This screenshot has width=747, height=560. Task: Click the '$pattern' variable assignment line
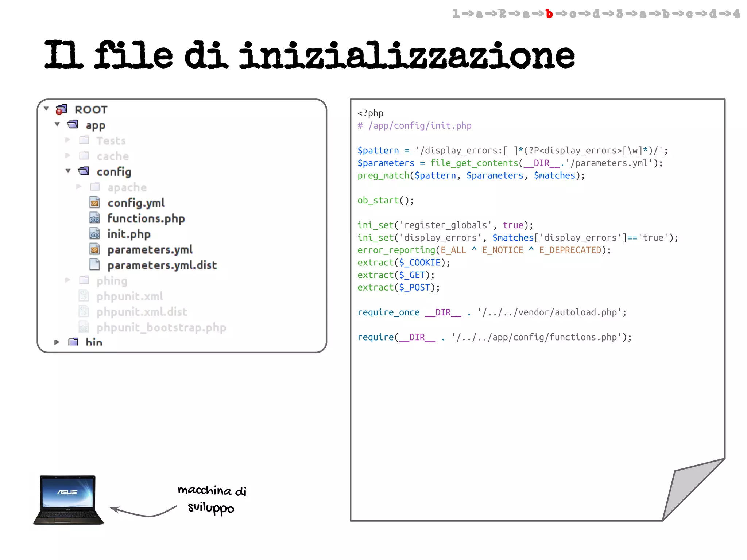(512, 151)
